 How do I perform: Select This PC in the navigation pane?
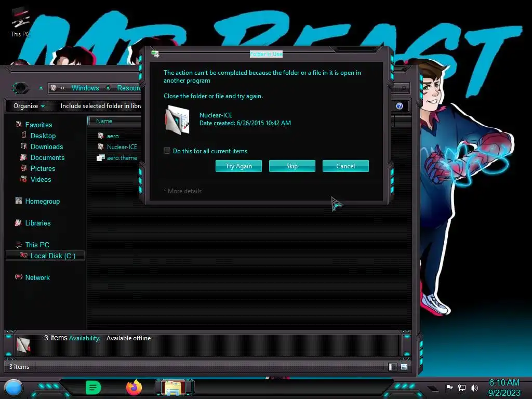click(37, 245)
